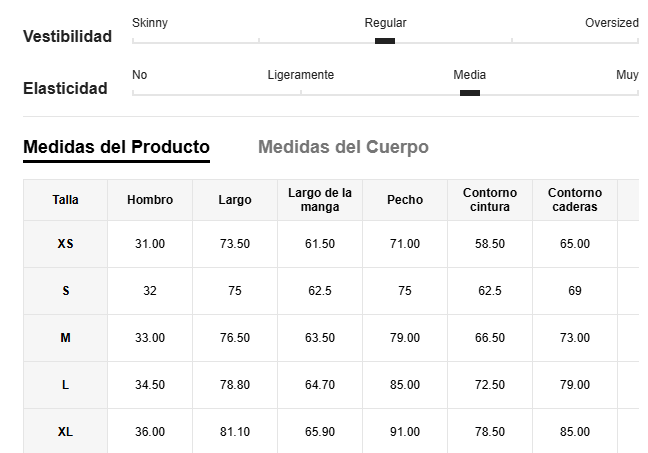Click the XS Pecho value 71.00
Screen dimensions: 648x453
(x=405, y=244)
